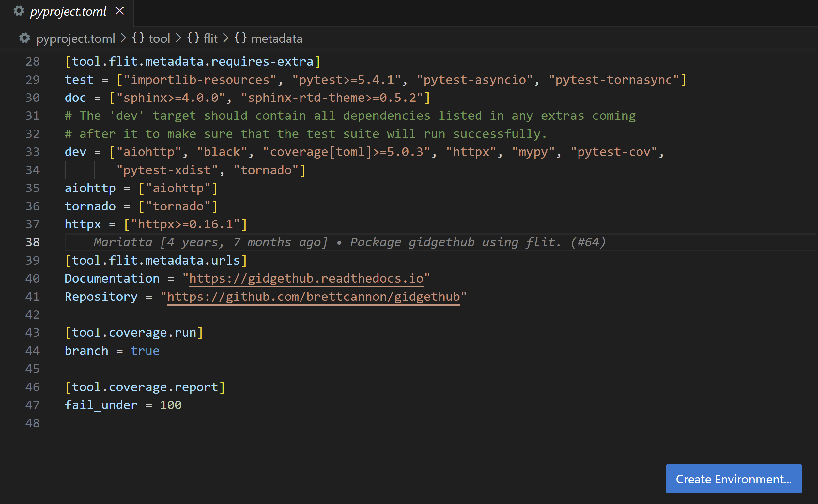Click the {} symbol before metadata in breadcrumbs
The height and width of the screenshot is (504, 818).
(241, 38)
